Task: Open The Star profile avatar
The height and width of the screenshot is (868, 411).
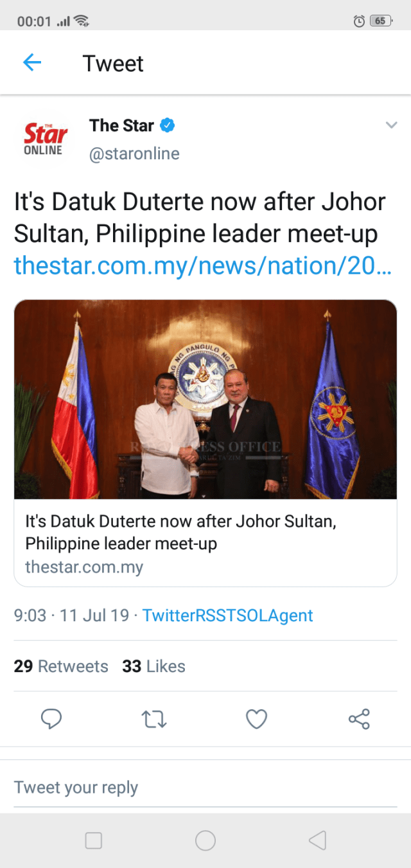Action: pyautogui.click(x=45, y=139)
